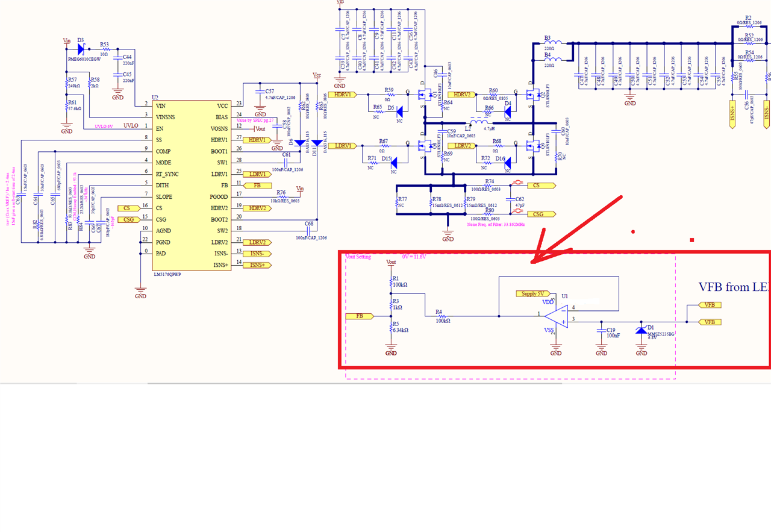The image size is (771, 532).
Task: Select the R4 100kΩ resistor symbol
Action: click(442, 316)
